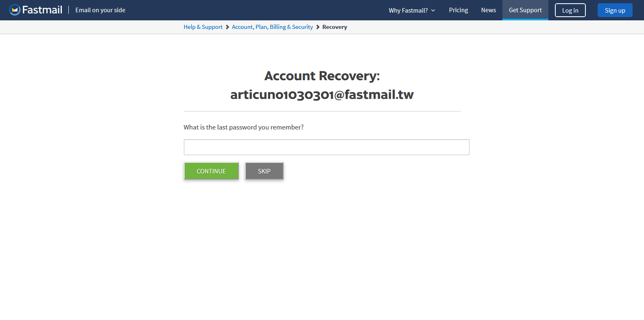Go to the News section
Viewport: 644px width, 320px height.
coord(488,10)
